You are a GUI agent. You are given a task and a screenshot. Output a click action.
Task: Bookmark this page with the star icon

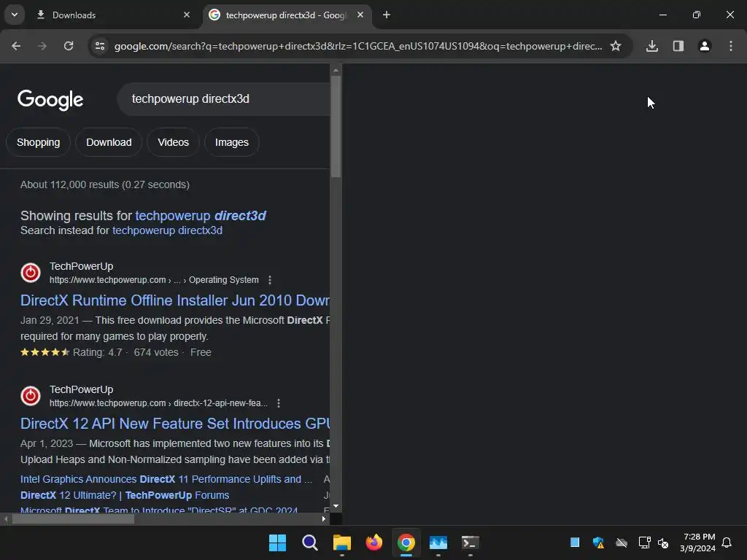pos(616,46)
